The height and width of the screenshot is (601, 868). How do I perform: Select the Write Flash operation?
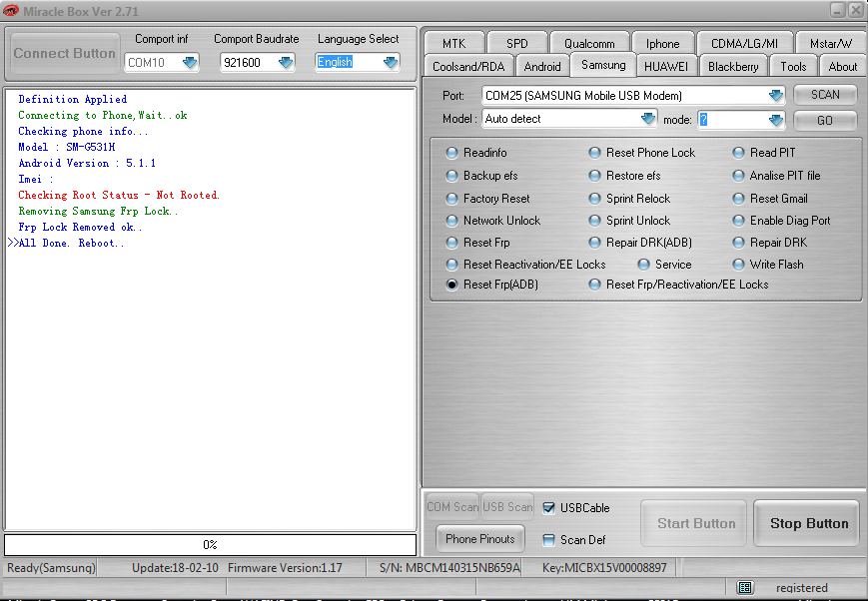click(x=735, y=265)
